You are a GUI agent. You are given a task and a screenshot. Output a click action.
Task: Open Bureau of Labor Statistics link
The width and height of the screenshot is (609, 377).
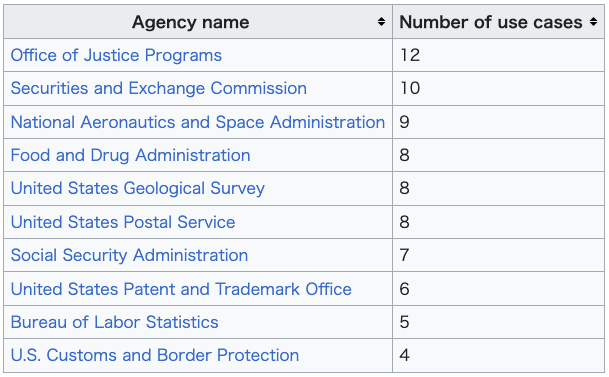pyautogui.click(x=114, y=322)
